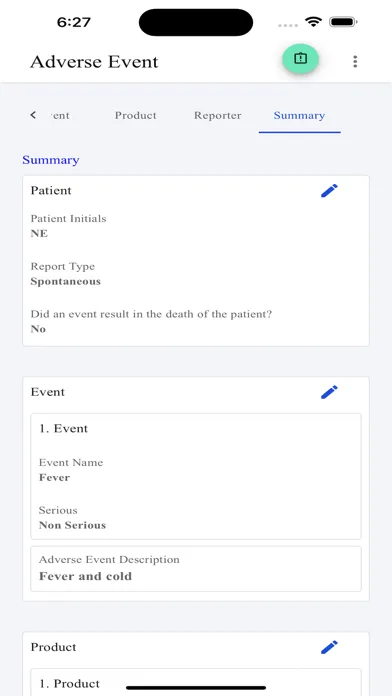392x696 pixels.
Task: Tap the Patient Initials value NE
Action: (x=39, y=233)
